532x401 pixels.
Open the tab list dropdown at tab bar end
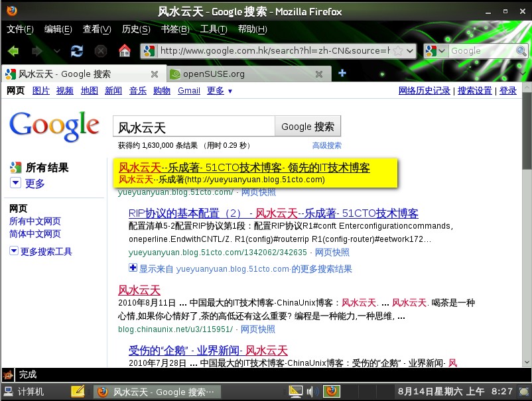pyautogui.click(x=523, y=73)
